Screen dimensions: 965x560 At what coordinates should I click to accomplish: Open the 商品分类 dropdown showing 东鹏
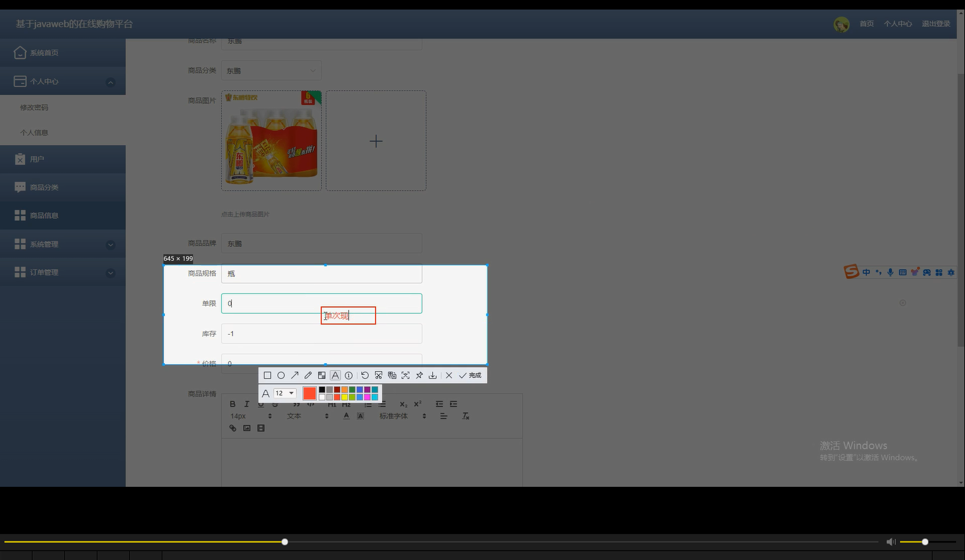click(271, 71)
